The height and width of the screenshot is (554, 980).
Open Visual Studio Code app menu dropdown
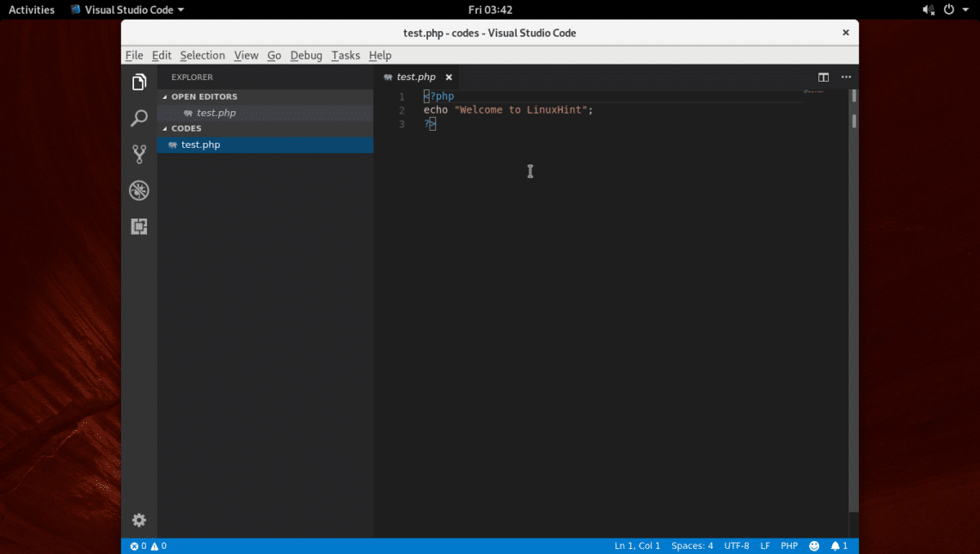click(127, 9)
